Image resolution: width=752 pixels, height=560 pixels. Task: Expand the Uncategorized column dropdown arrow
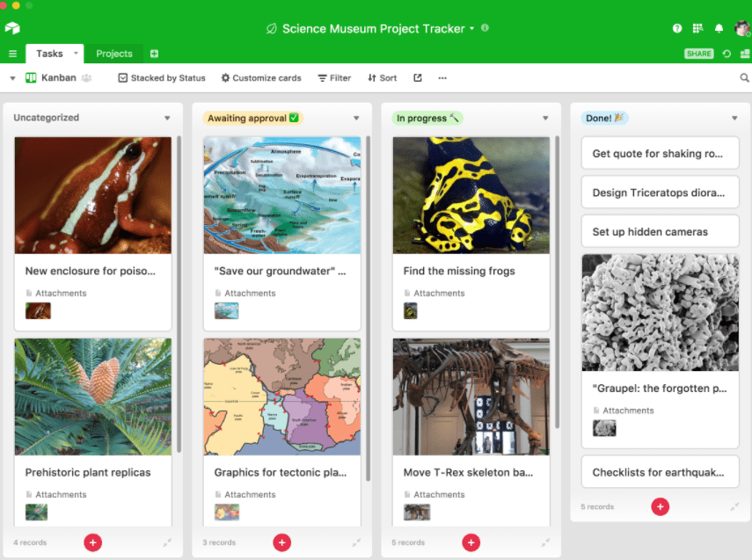click(x=167, y=118)
